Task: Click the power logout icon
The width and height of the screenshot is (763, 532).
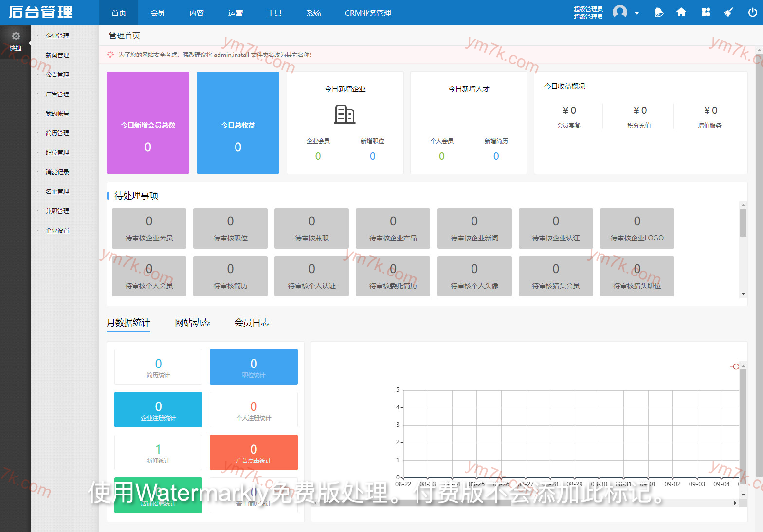Action: 752,12
